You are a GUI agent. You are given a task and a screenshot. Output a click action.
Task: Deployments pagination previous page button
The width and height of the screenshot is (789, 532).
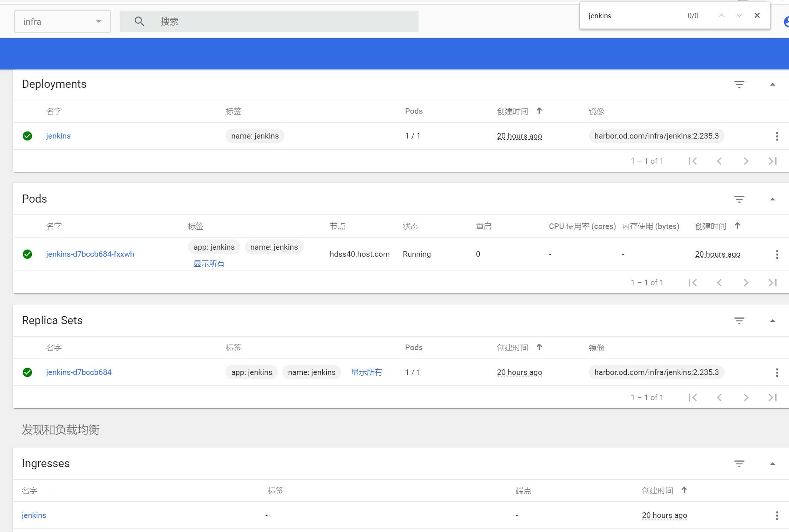719,161
